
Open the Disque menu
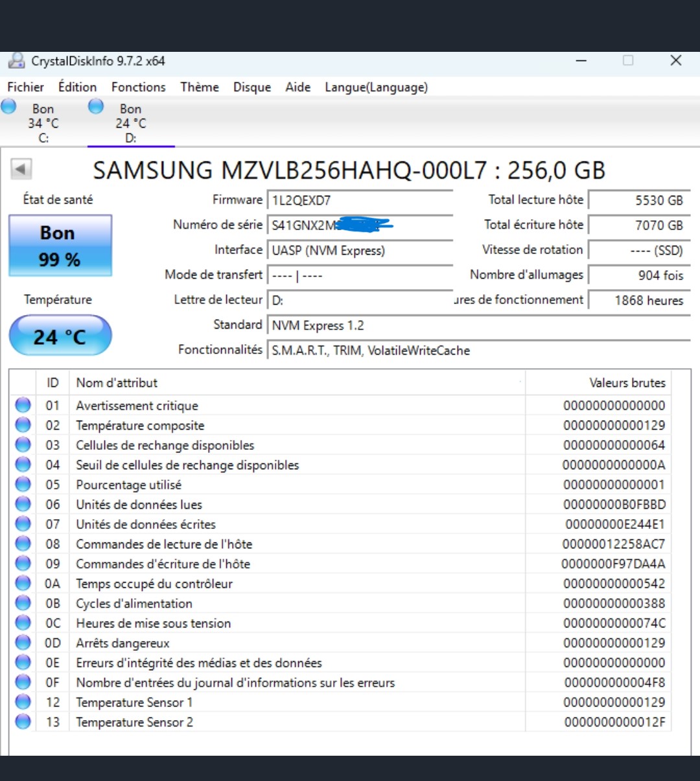[x=252, y=87]
